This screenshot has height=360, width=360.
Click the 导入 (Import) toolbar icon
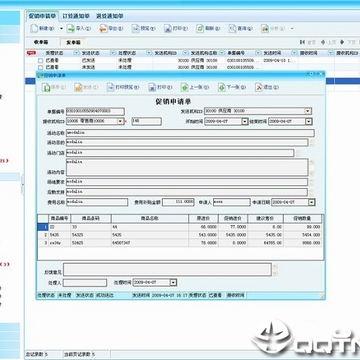(71, 29)
